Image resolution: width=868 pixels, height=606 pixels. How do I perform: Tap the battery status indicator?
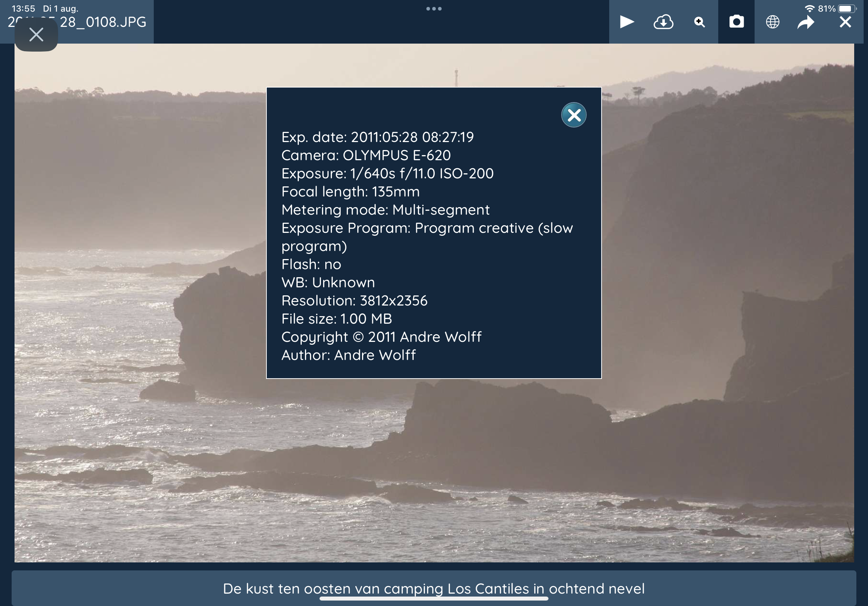tap(846, 9)
